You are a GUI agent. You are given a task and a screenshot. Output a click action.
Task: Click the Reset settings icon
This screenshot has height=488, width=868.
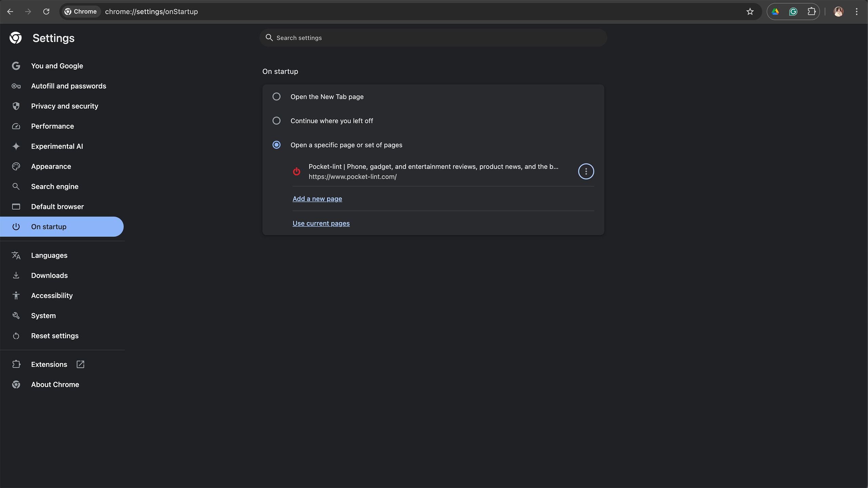(16, 335)
